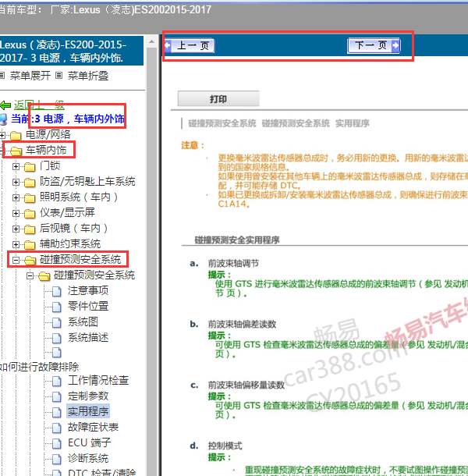Image resolution: width=468 pixels, height=476 pixels.
Task: Click the 故障症状表 document icon
Action: (x=56, y=428)
